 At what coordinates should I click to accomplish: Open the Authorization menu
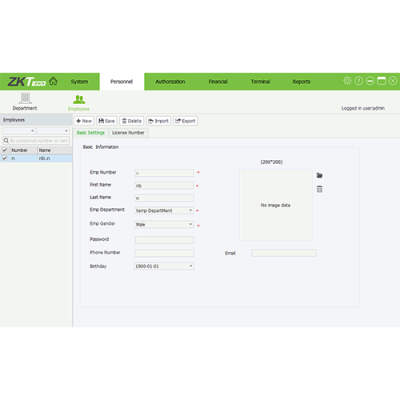click(x=170, y=82)
